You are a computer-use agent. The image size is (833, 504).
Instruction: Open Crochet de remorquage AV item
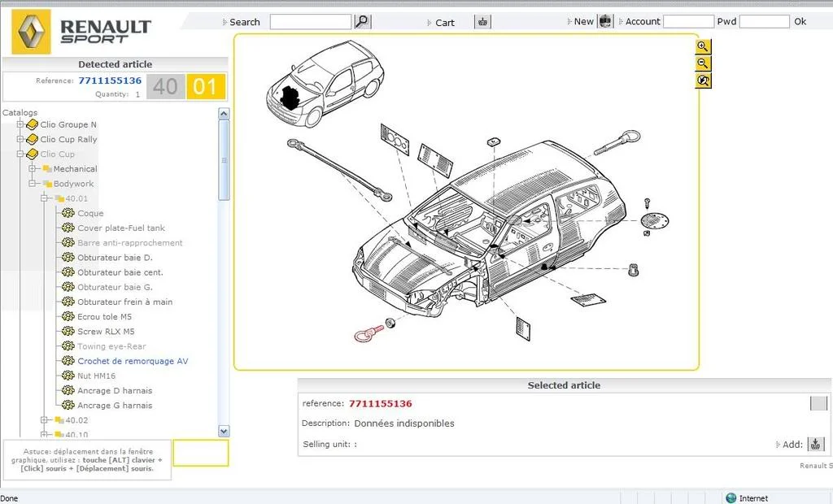pos(133,361)
